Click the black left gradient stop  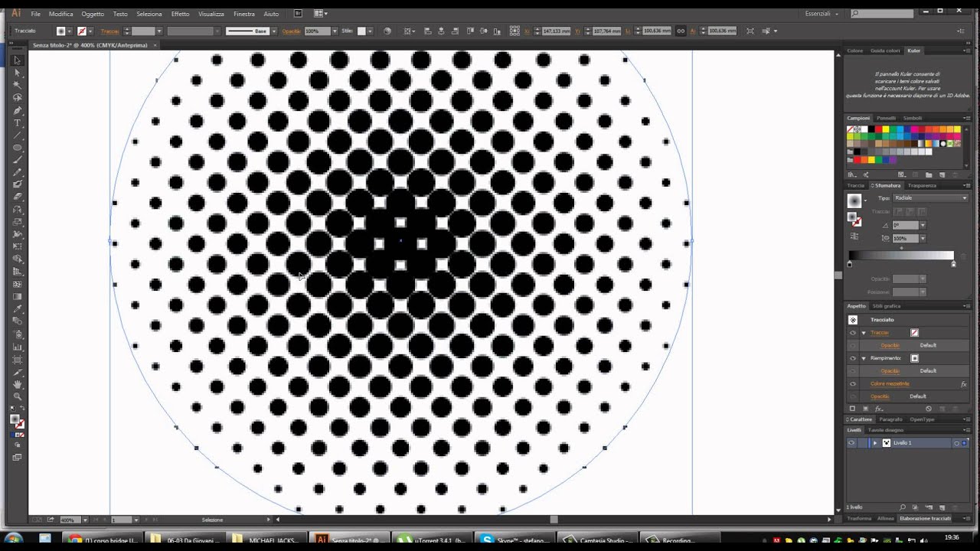pos(850,264)
